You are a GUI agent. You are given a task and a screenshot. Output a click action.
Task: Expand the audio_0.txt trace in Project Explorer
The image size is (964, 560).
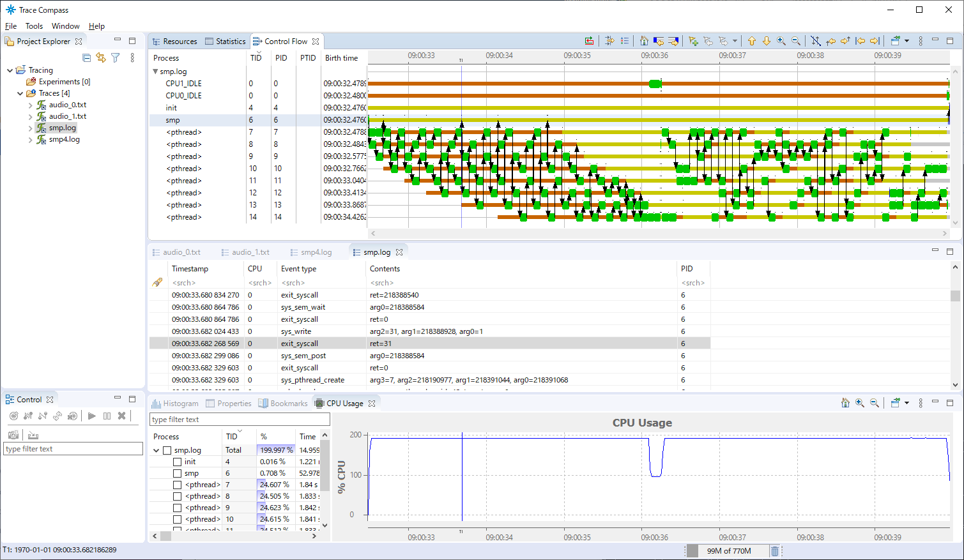(29, 104)
